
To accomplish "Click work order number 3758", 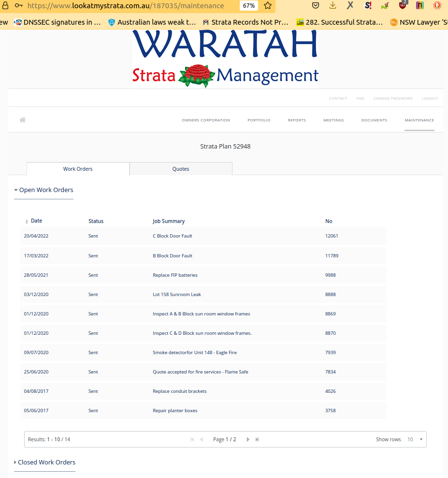I will (x=331, y=411).
